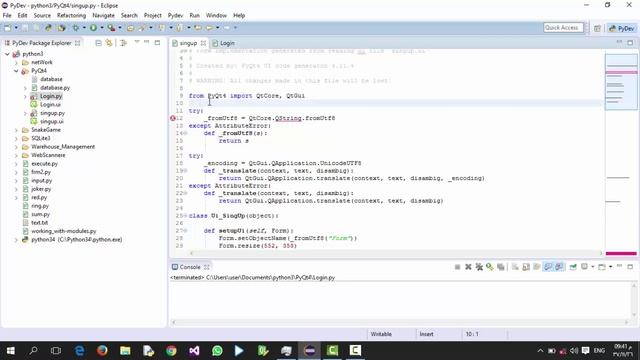This screenshot has height=360, width=640.
Task: Run the program with green Run icon
Action: [x=93, y=28]
